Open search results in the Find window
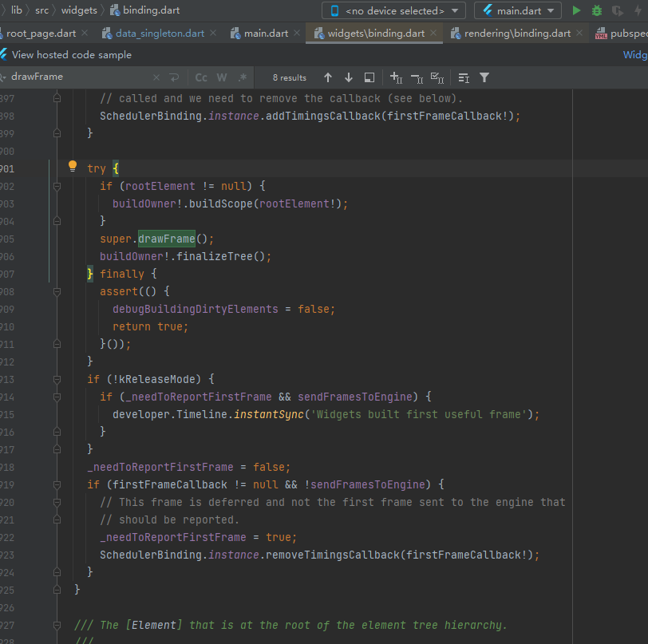 pyautogui.click(x=369, y=77)
